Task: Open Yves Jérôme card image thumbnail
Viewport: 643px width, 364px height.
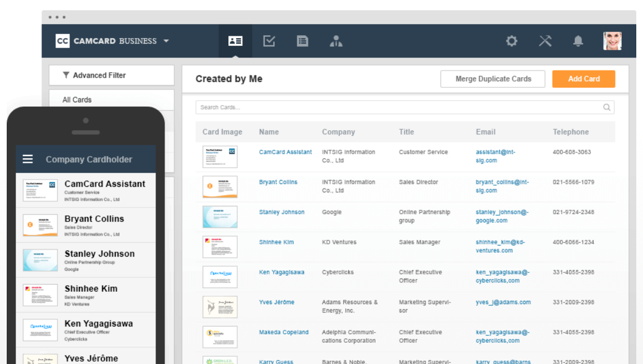Action: (x=220, y=306)
